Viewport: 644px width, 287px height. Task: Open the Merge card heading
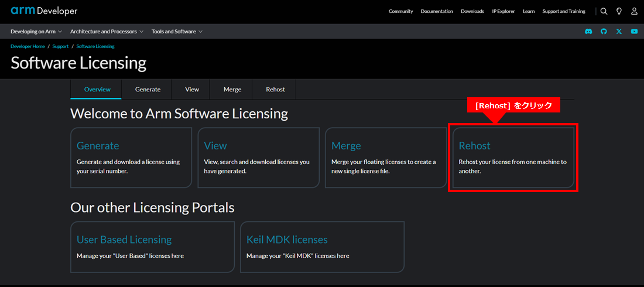[x=346, y=146]
